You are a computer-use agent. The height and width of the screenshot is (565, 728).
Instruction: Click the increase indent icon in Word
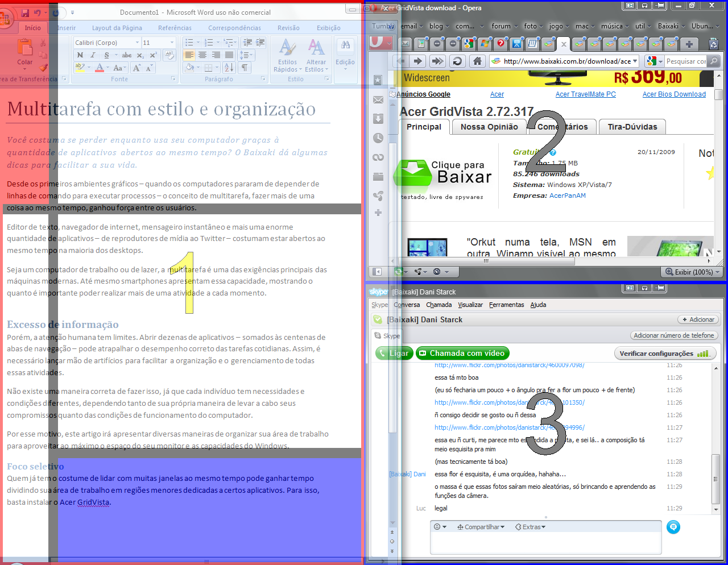(260, 43)
